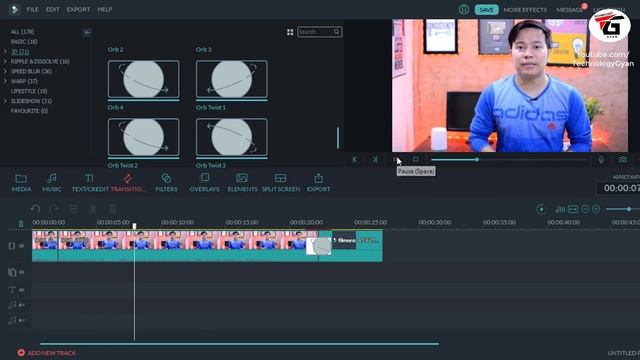Image resolution: width=640 pixels, height=360 pixels.
Task: Open the SPLIT SCREEN tab
Action: pyautogui.click(x=281, y=182)
